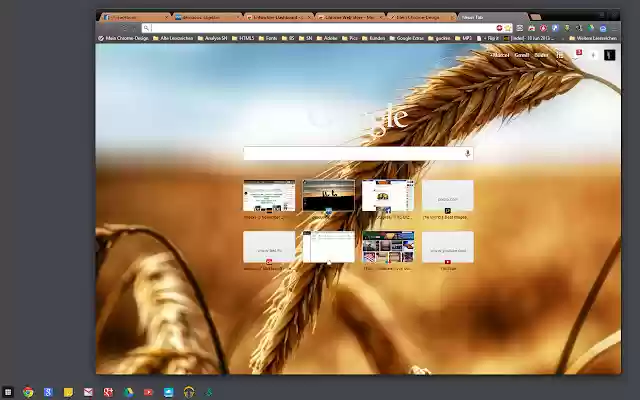Open the HTML5 bookmark folder
The image size is (640, 400).
tap(243, 38)
